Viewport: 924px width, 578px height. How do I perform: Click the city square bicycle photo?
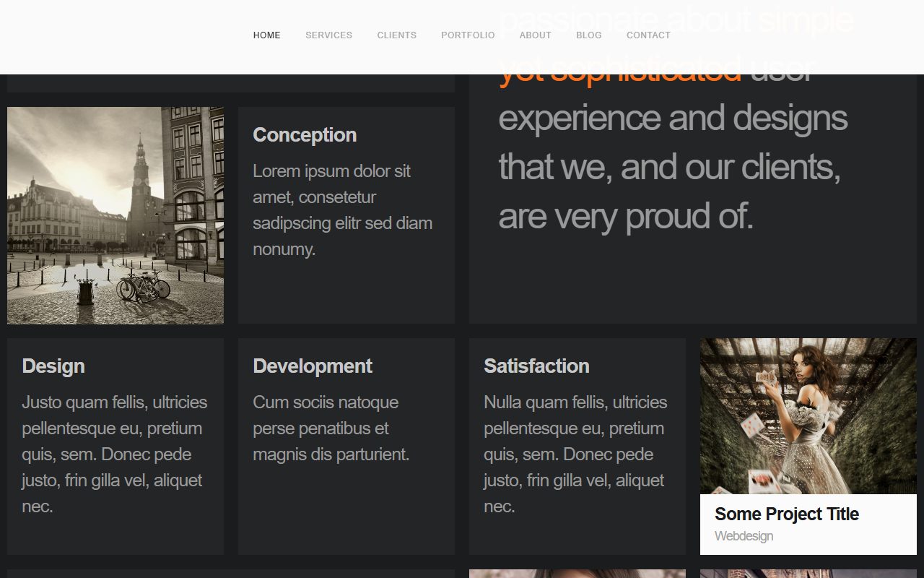click(x=115, y=215)
